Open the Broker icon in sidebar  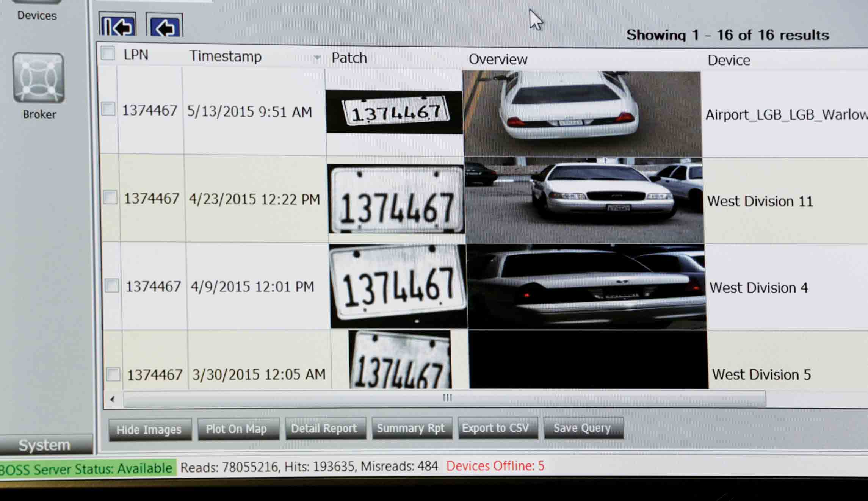(x=39, y=78)
